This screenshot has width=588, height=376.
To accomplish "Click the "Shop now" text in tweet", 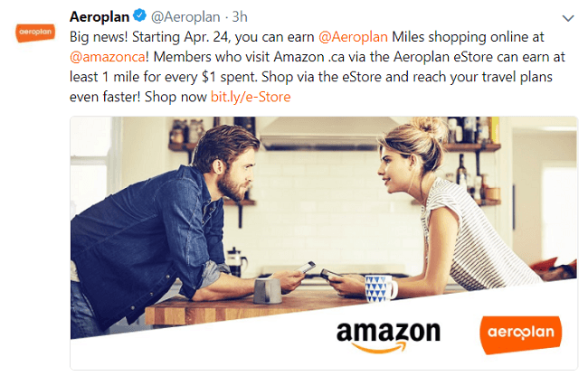I will 175,97.
